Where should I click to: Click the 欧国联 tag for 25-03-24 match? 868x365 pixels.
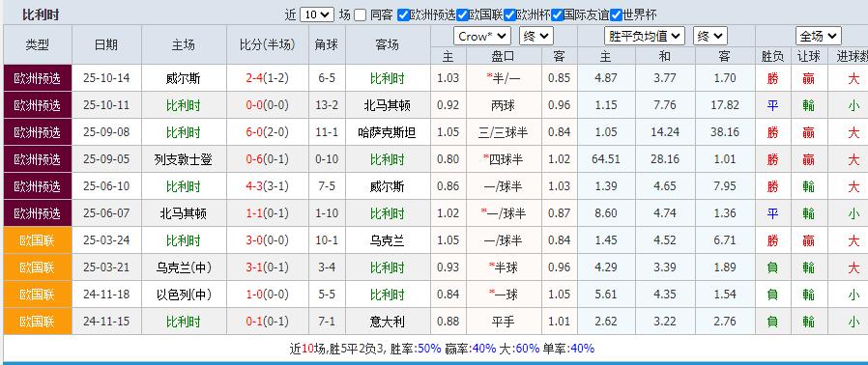pos(38,240)
